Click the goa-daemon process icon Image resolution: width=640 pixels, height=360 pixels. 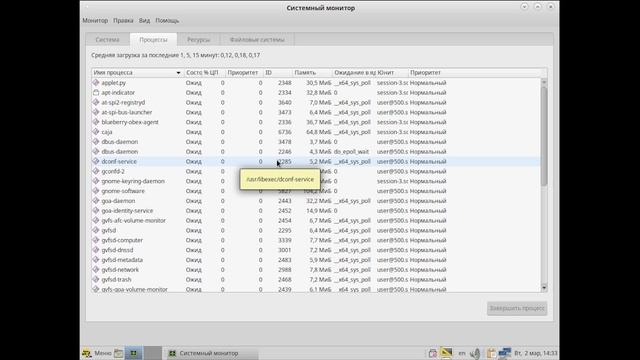pyautogui.click(x=96, y=201)
